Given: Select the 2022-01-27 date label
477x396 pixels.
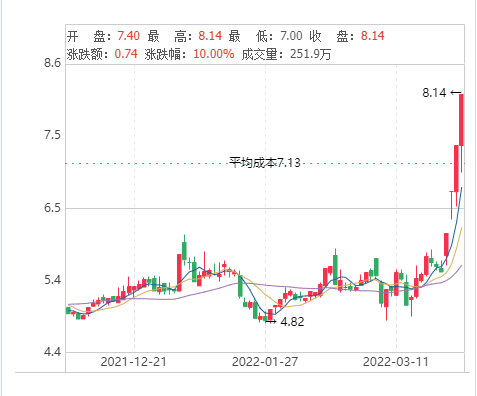Looking at the screenshot, I should (x=265, y=362).
